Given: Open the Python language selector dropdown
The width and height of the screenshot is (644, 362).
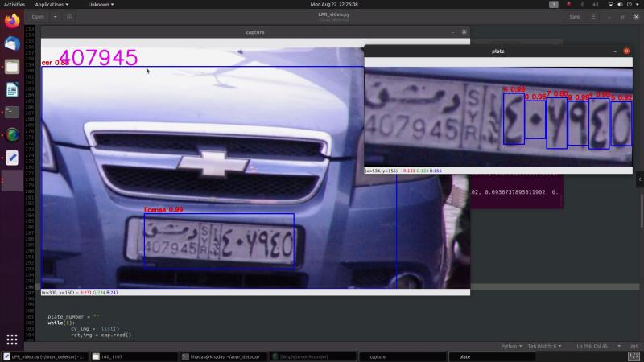Looking at the screenshot, I should tap(511, 347).
